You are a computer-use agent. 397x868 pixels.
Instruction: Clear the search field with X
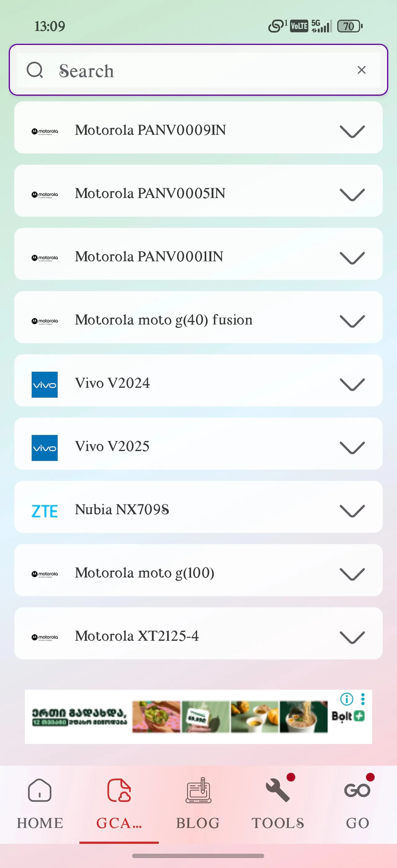pyautogui.click(x=361, y=70)
